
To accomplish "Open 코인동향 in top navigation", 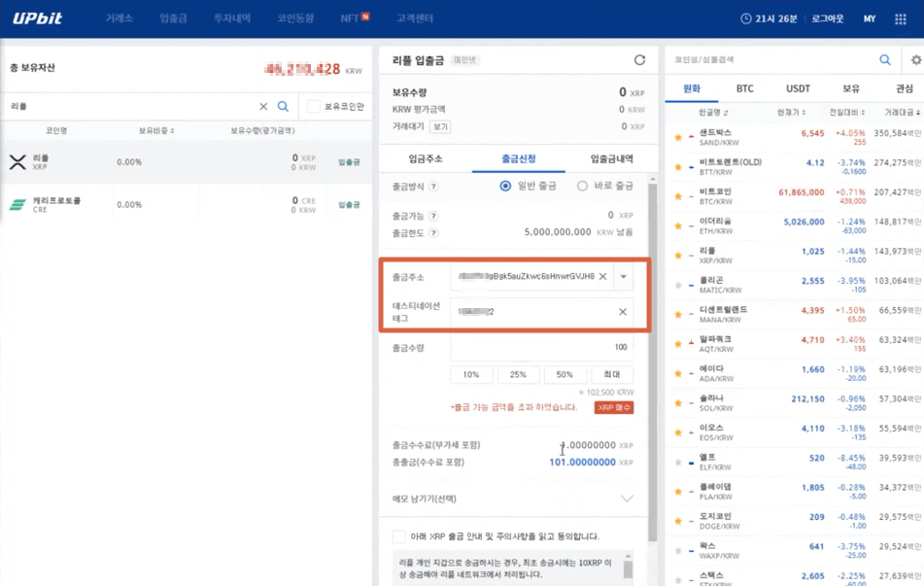I will [x=295, y=18].
